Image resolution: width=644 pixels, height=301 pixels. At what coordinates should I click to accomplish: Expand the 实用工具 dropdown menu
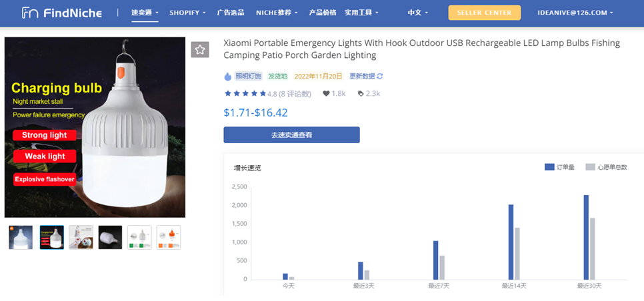point(361,13)
